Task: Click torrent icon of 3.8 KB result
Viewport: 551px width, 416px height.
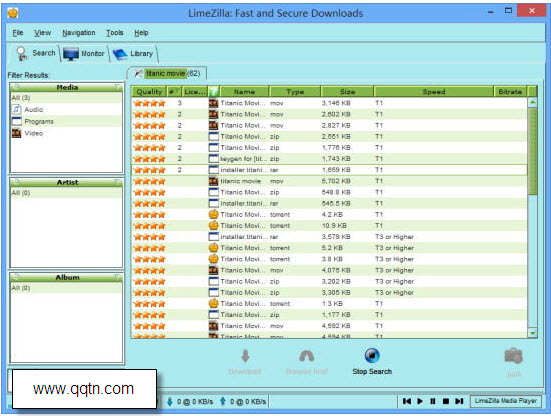Action: (213, 259)
